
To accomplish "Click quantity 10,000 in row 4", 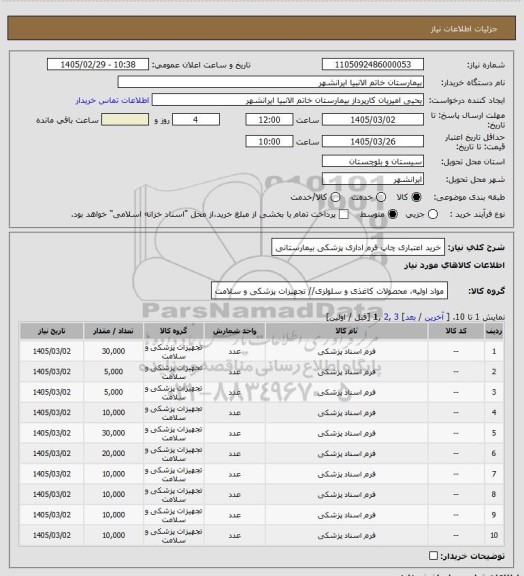I will [113, 413].
